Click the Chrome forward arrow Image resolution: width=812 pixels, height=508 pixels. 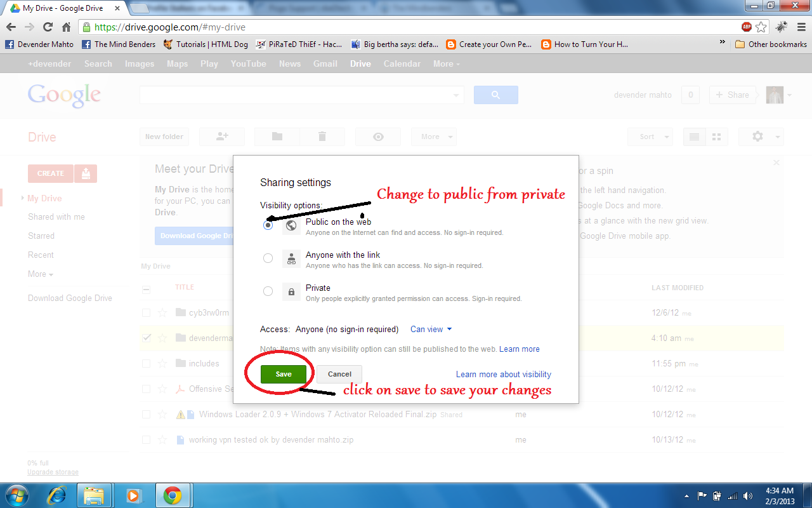(29, 27)
